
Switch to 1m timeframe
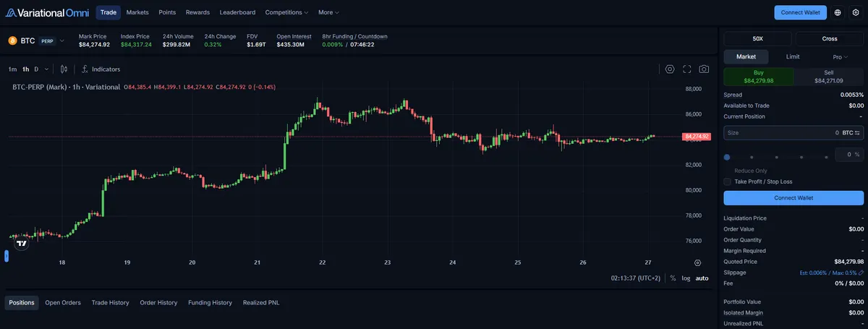coord(12,69)
